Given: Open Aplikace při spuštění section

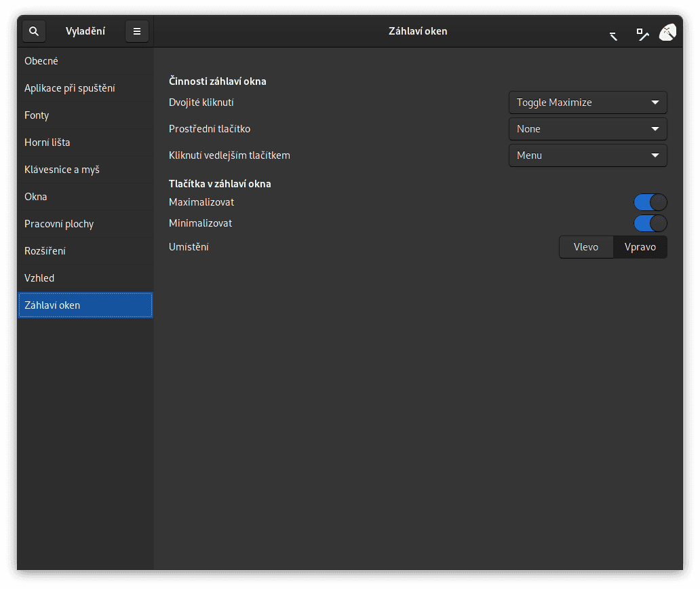Looking at the screenshot, I should (x=85, y=88).
